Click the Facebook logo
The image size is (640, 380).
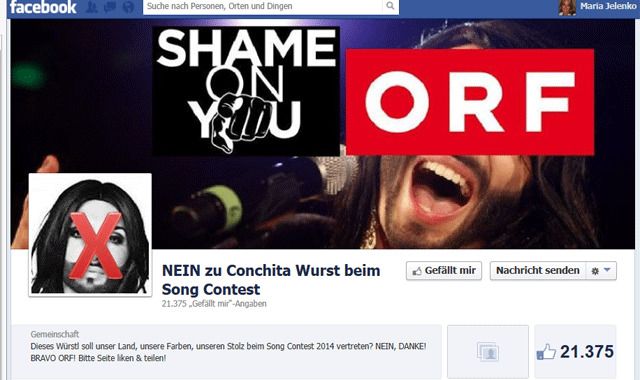(x=43, y=7)
